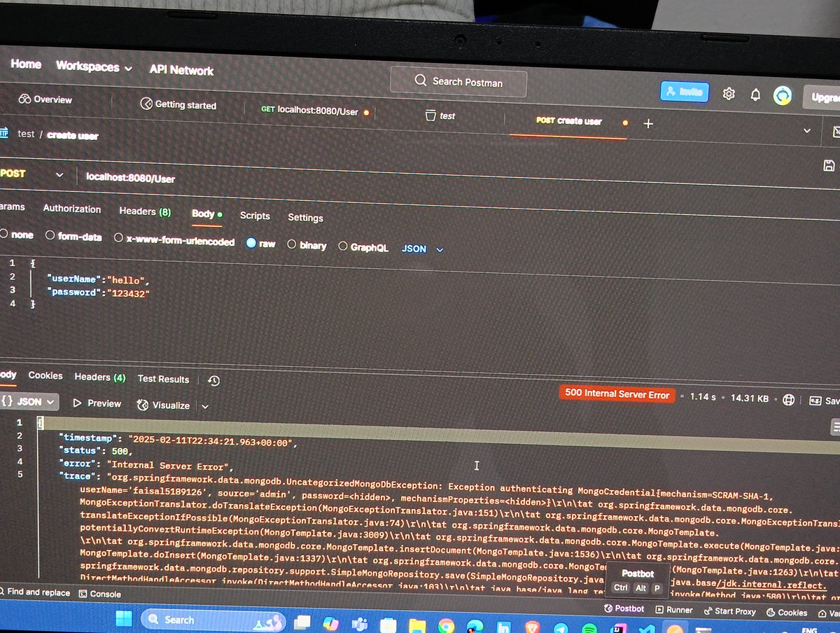Expand the Visualize options chevron
The image size is (840, 633).
pyautogui.click(x=205, y=406)
